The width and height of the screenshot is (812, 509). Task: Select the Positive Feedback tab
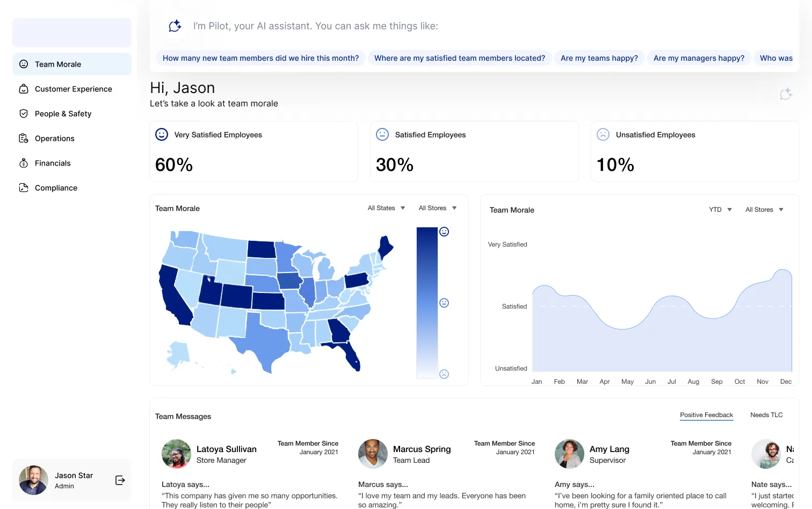coord(706,415)
